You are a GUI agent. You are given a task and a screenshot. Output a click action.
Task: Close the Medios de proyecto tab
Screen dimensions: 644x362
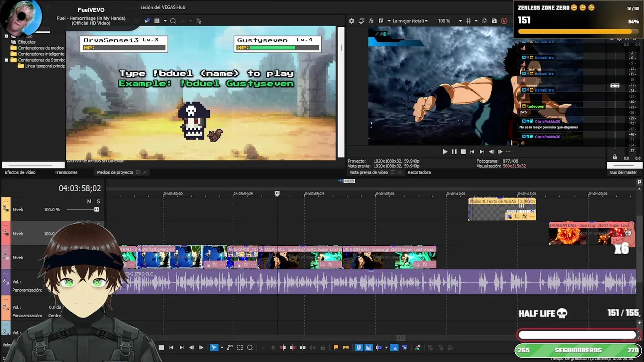pos(144,172)
